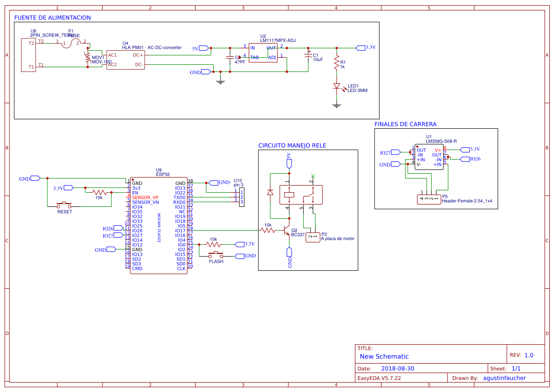Select the LED1 diode symbol
Screen dimensions: 555x392
click(337, 87)
